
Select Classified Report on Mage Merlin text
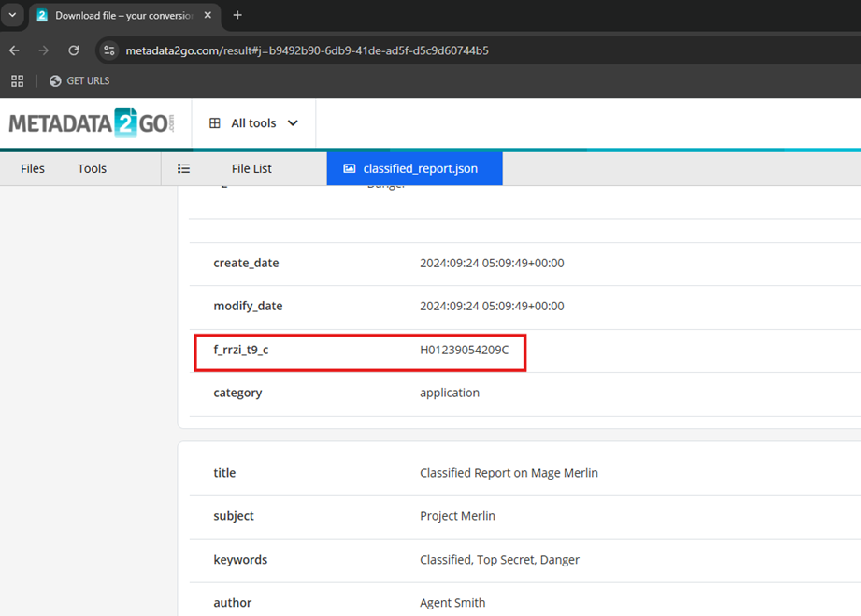(509, 473)
